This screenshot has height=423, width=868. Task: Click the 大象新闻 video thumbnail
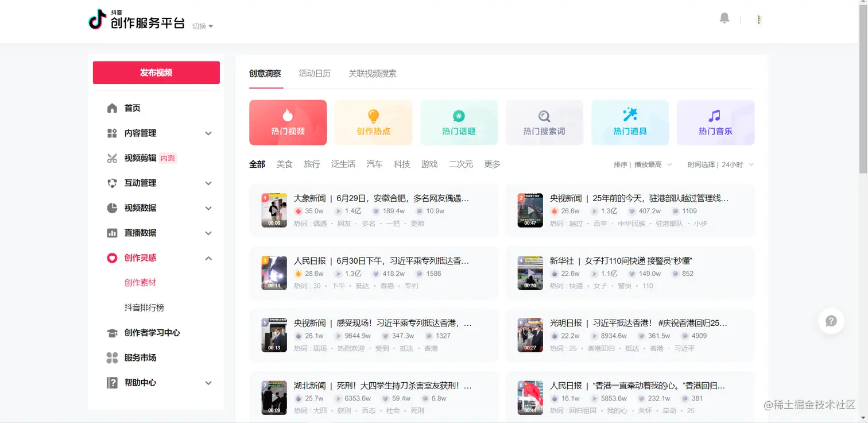click(x=274, y=210)
